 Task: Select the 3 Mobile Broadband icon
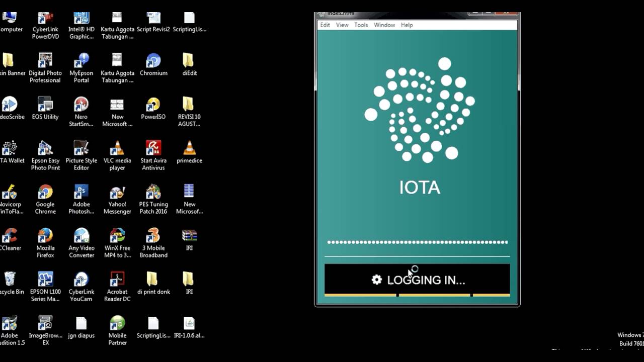point(153,243)
